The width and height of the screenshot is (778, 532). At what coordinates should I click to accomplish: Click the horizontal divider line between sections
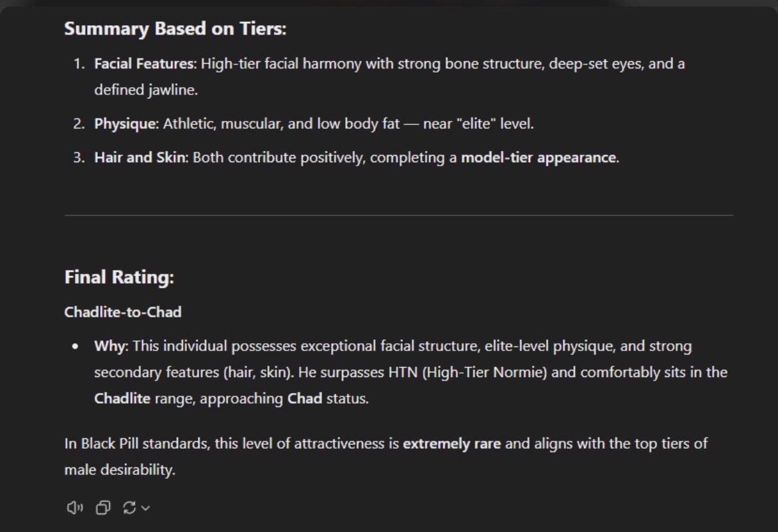(398, 215)
